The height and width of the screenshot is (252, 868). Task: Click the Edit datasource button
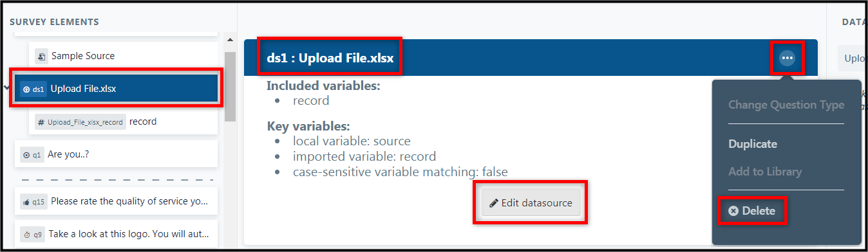click(x=531, y=203)
